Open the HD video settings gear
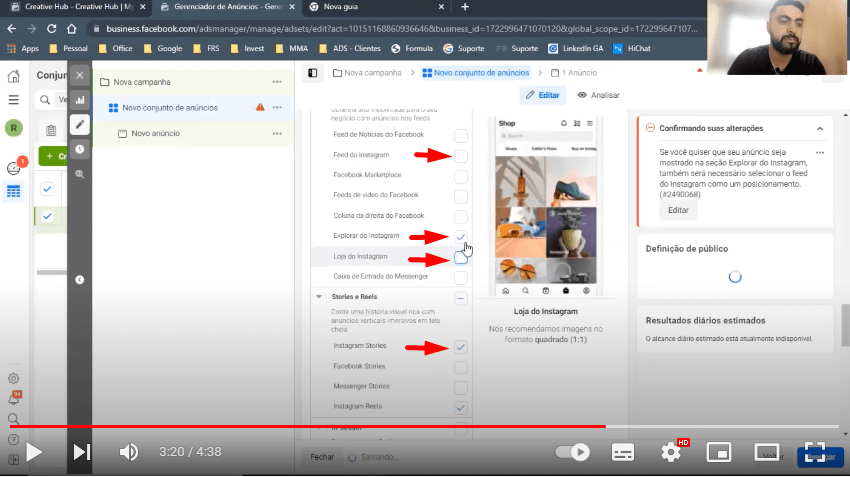 click(672, 451)
